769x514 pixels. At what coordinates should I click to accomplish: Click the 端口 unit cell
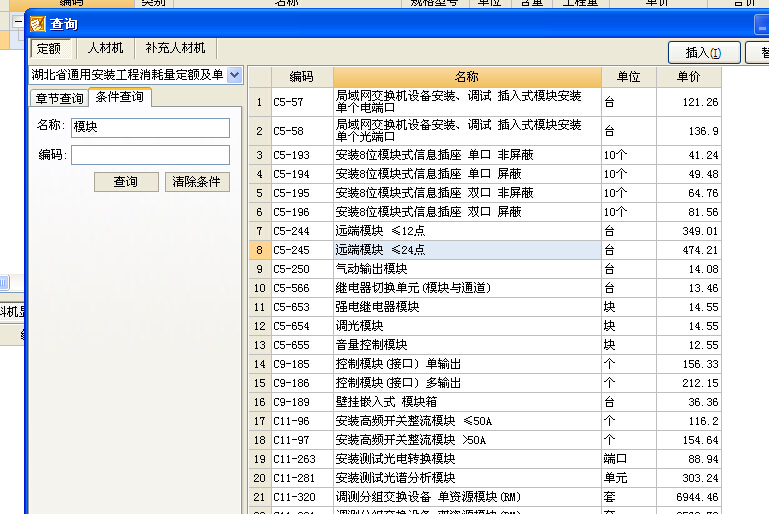click(629, 459)
